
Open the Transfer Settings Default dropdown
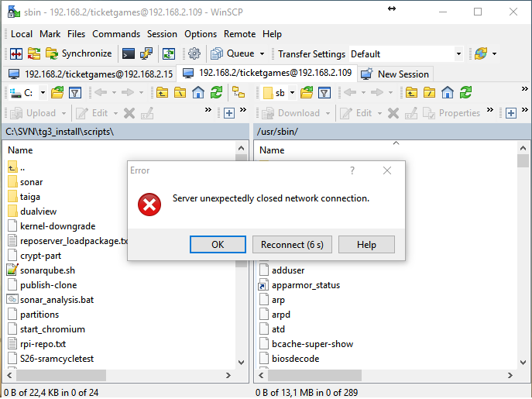click(458, 54)
